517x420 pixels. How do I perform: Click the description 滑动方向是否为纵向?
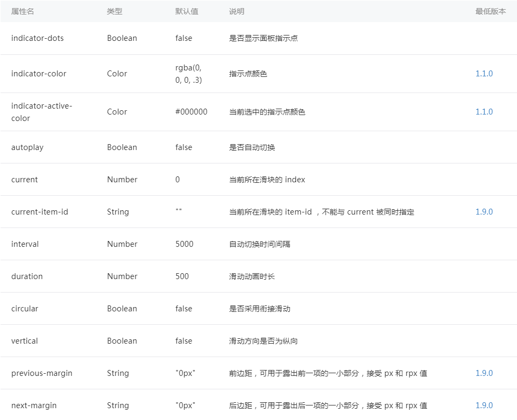click(x=264, y=341)
